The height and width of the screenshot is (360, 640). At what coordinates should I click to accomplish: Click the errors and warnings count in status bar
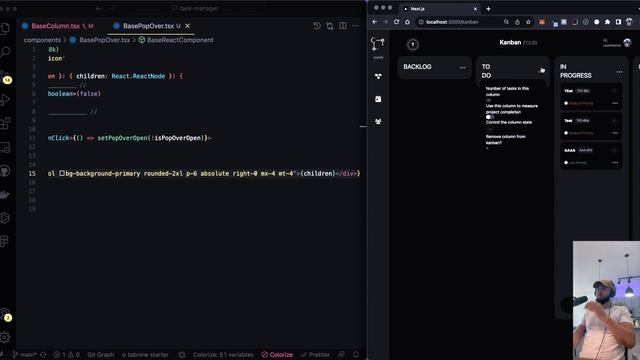[67, 355]
